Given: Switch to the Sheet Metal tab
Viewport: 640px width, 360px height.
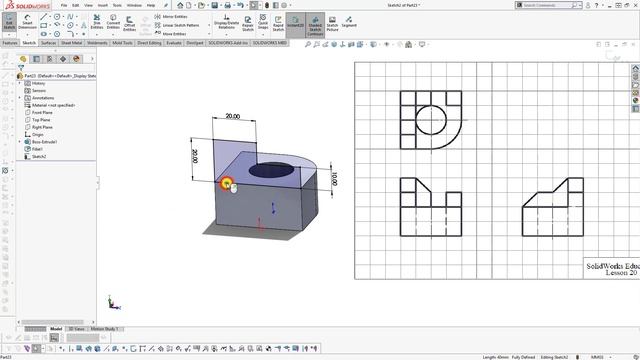Looking at the screenshot, I should (x=71, y=43).
